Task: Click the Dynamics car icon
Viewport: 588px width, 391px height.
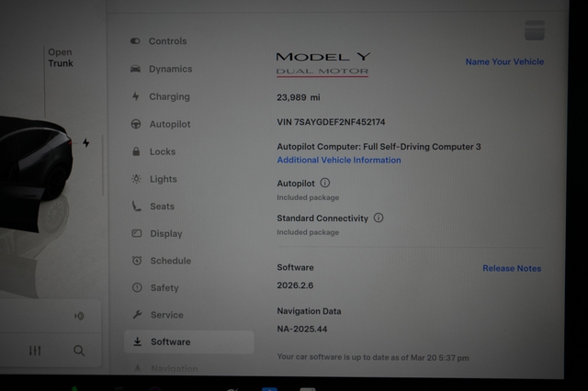Action: 135,69
